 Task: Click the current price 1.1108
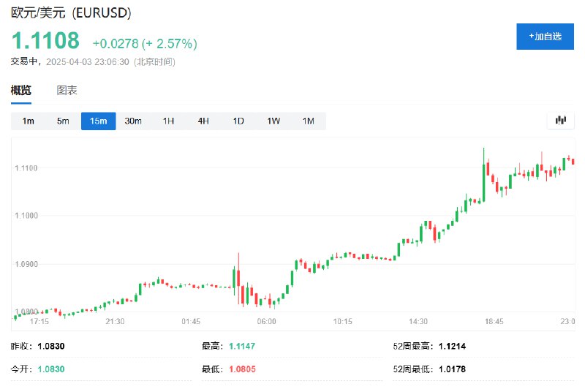point(45,40)
